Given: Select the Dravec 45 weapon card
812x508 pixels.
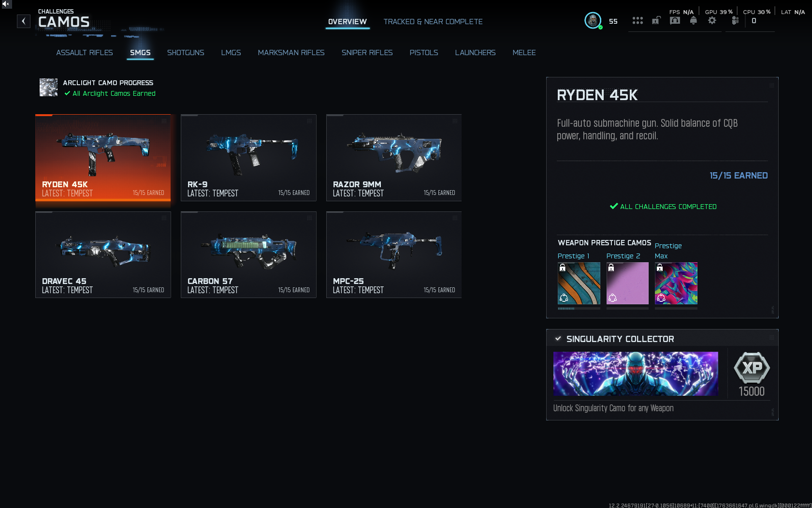Looking at the screenshot, I should [103, 255].
